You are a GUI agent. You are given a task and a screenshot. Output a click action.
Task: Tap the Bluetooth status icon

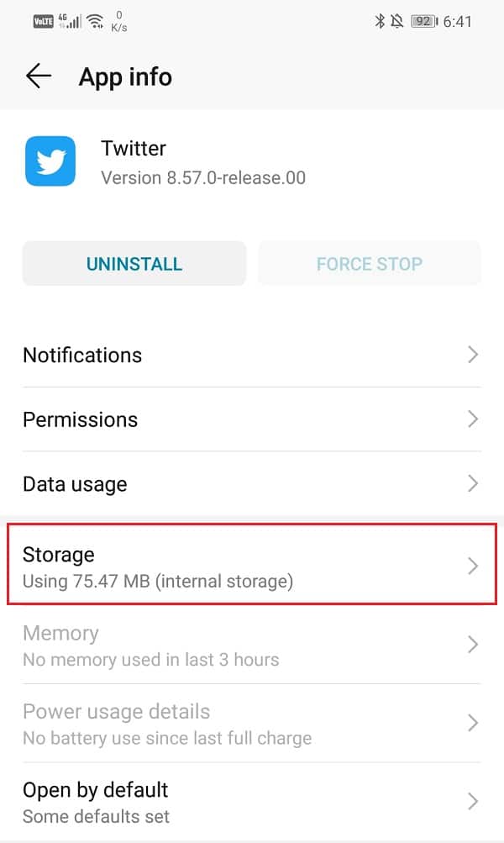[380, 22]
